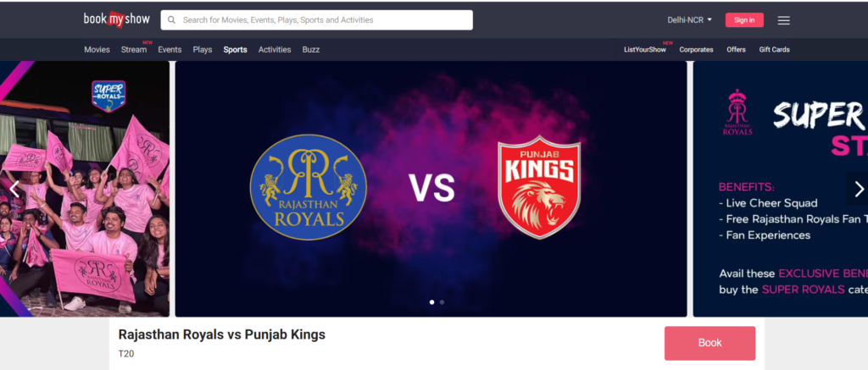
Task: Click the search magnifier icon
Action: point(171,20)
